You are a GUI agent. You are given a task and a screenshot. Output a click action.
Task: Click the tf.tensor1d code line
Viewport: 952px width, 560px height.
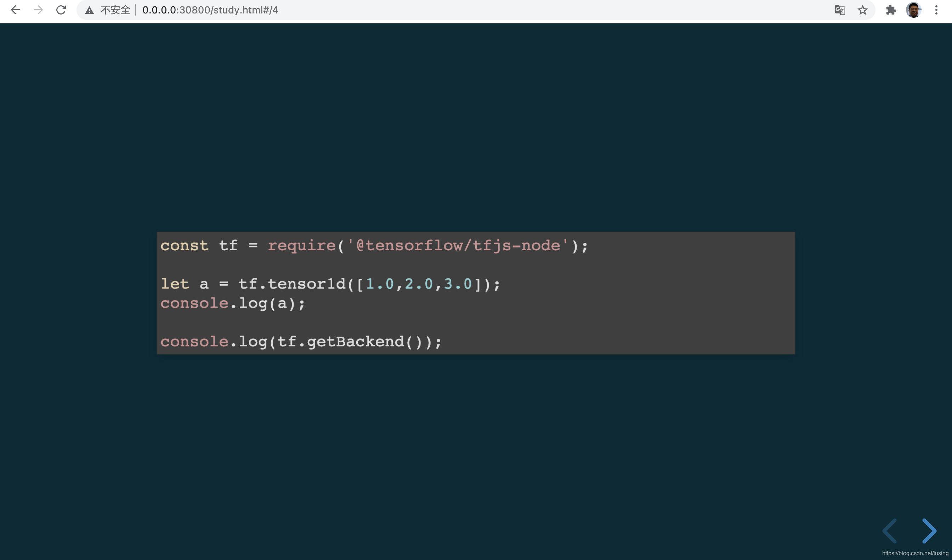(330, 284)
